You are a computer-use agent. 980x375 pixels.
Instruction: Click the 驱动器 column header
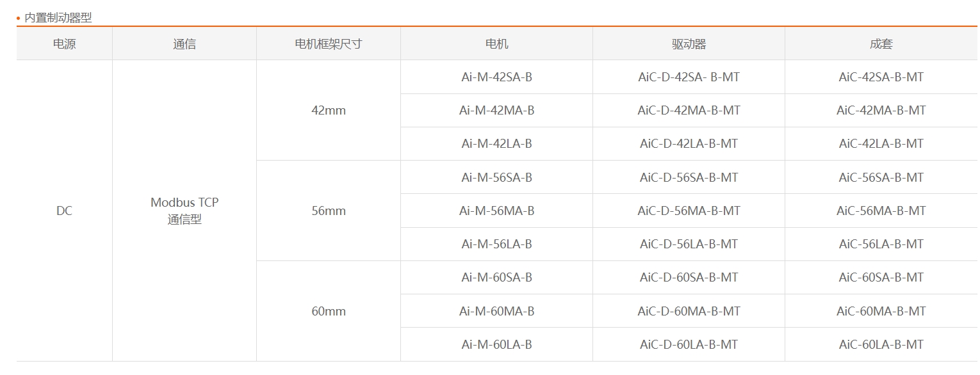689,44
